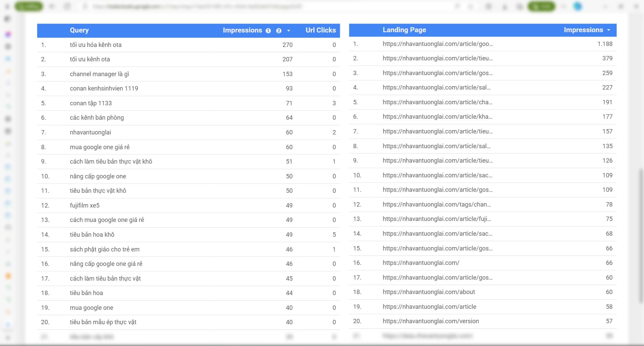Open landing page 'https://nhavantuonglai.com/article' row 19
Viewport: 644px width, 346px height.
pyautogui.click(x=429, y=307)
